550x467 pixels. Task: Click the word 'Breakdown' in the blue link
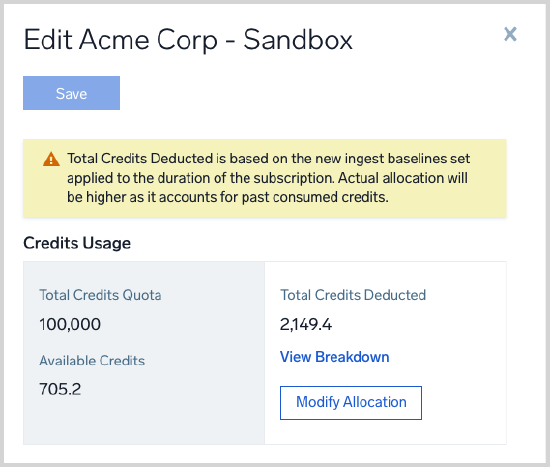352,357
